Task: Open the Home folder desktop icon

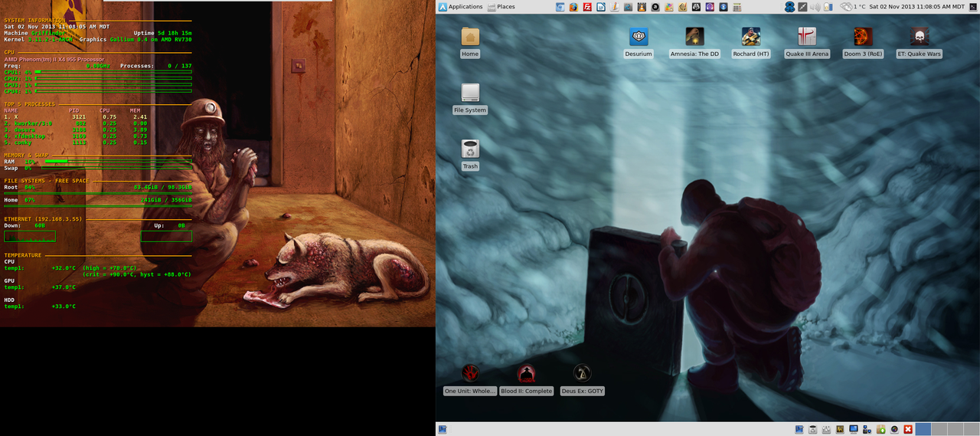Action: (470, 43)
